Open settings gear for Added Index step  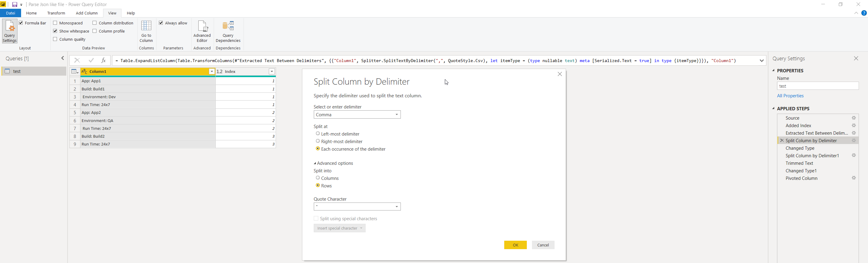click(854, 125)
